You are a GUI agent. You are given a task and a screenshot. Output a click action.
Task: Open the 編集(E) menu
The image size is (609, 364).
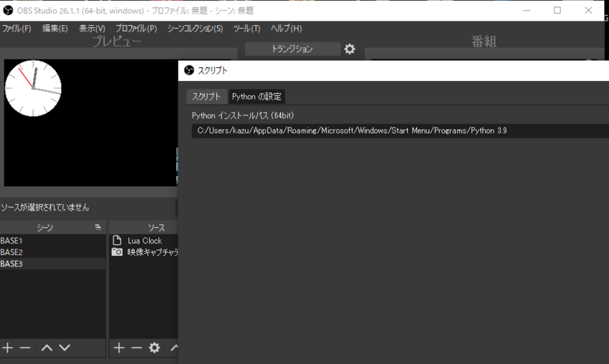(54, 29)
